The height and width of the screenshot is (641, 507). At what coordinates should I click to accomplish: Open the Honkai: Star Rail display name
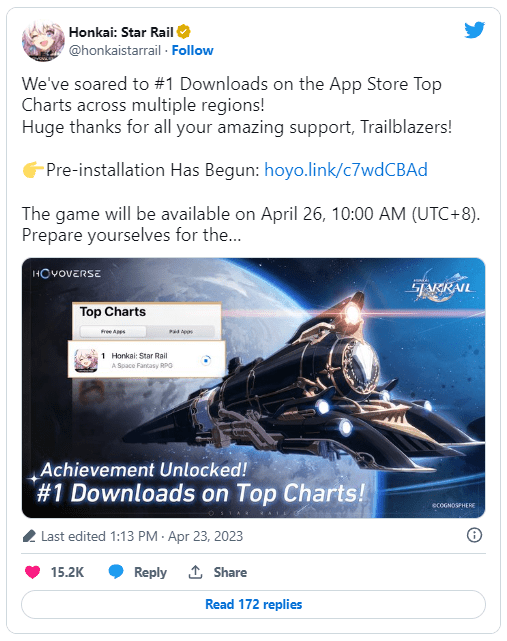tap(121, 32)
